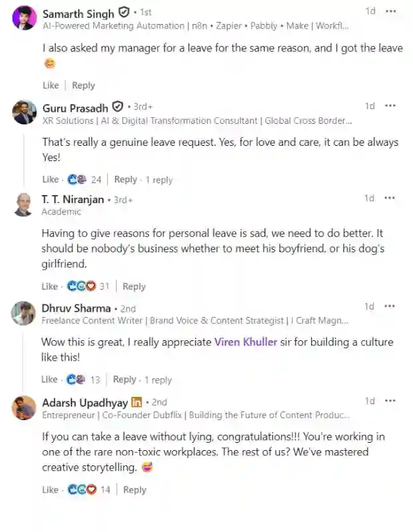Open T. T. Niranjan's profile name link
Viewport: 413px width, 532px height.
pyautogui.click(x=73, y=200)
